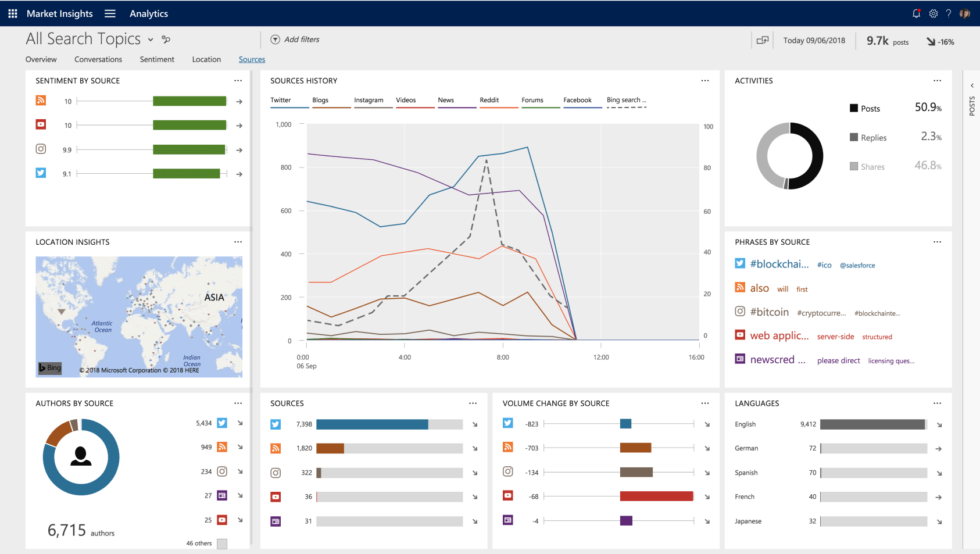
Task: Toggle the Twitter series in Sources History
Action: point(281,100)
